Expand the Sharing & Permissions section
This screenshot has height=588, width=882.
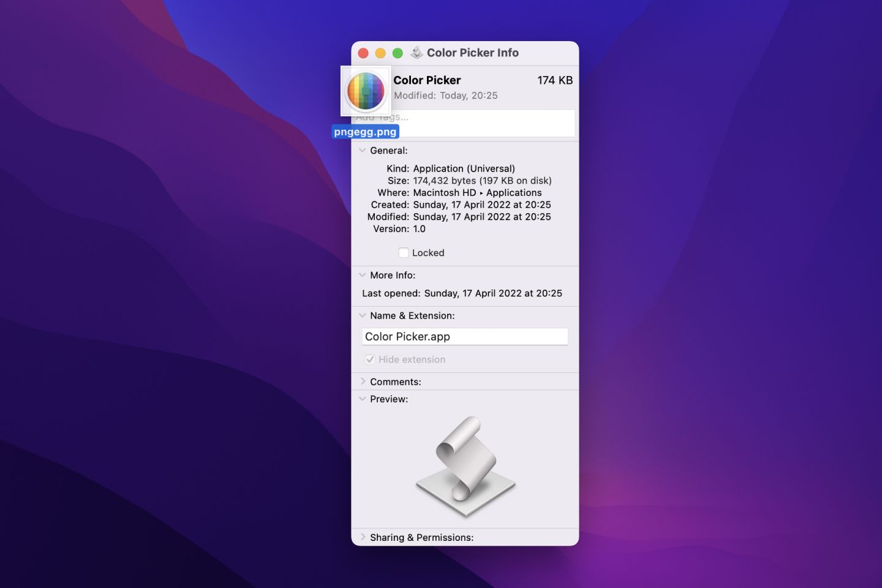coord(363,537)
